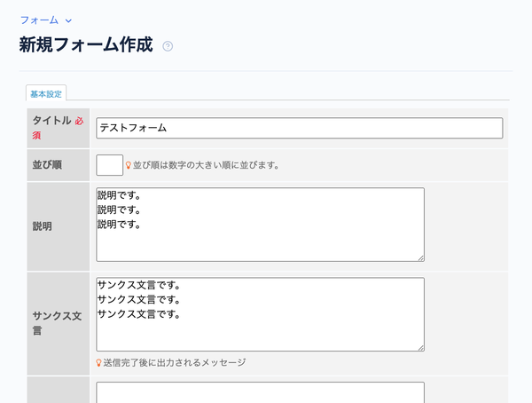
Task: Grab the 説明 textarea resize handle
Action: click(x=420, y=258)
